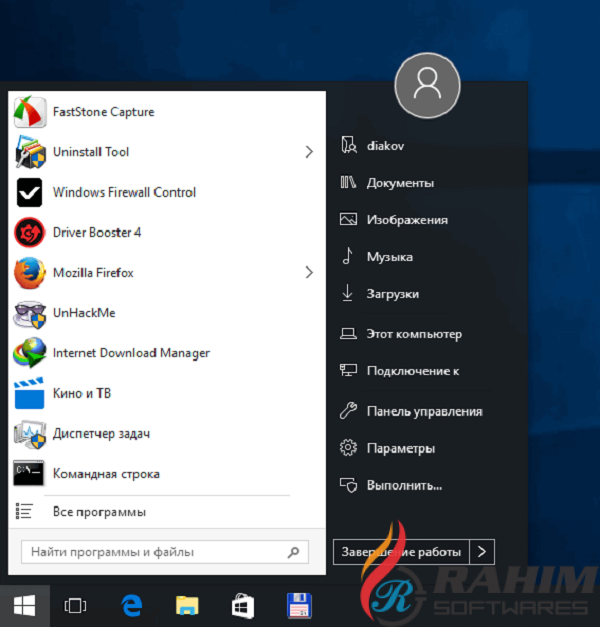Click the Найти программы и файлы search field
600x627 pixels.
pyautogui.click(x=165, y=552)
